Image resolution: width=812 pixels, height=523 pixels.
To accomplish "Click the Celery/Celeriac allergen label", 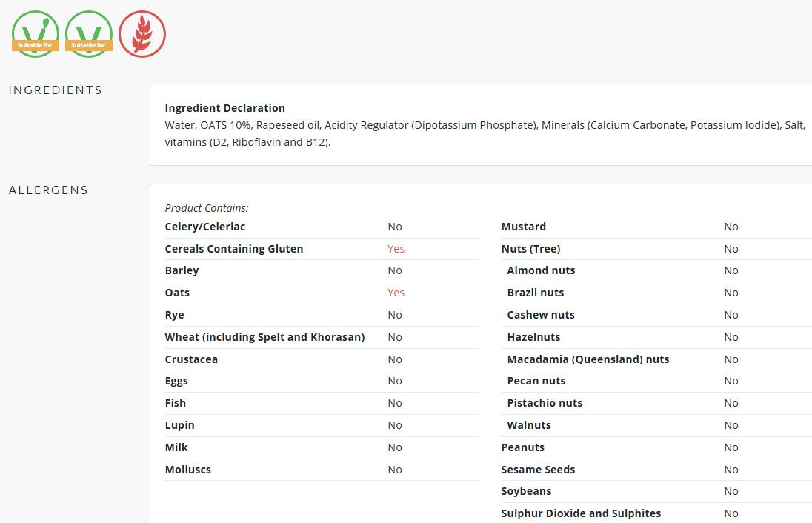I will pos(205,227).
